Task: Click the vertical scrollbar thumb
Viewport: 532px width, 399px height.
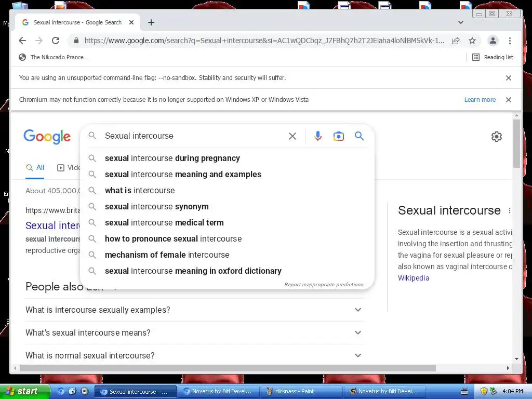Action: click(x=516, y=144)
